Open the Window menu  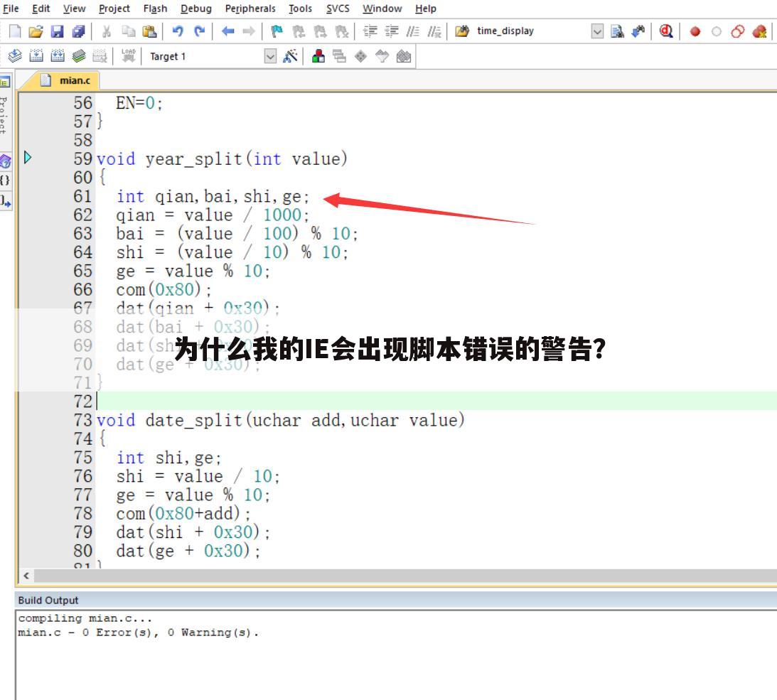click(382, 9)
